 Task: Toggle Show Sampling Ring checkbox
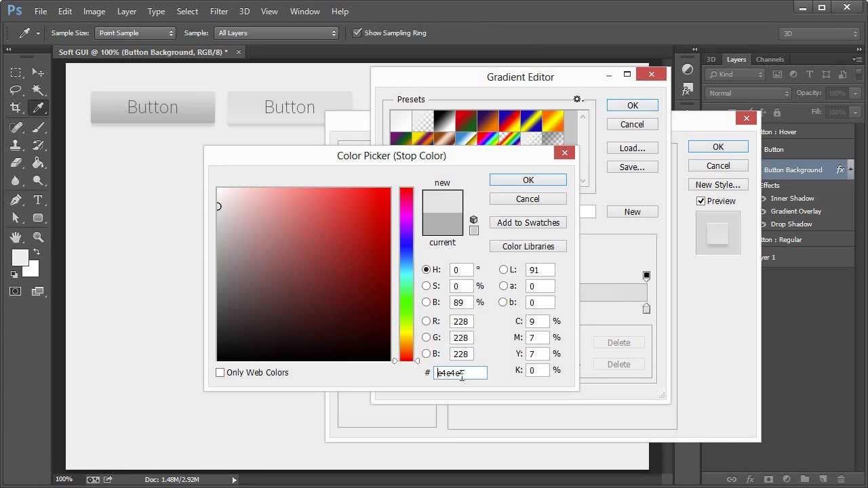point(357,33)
